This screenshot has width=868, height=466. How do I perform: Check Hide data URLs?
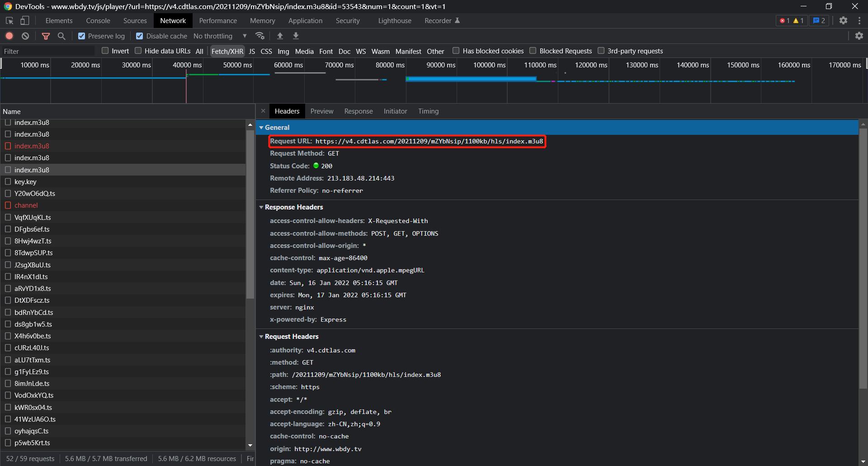pyautogui.click(x=138, y=51)
